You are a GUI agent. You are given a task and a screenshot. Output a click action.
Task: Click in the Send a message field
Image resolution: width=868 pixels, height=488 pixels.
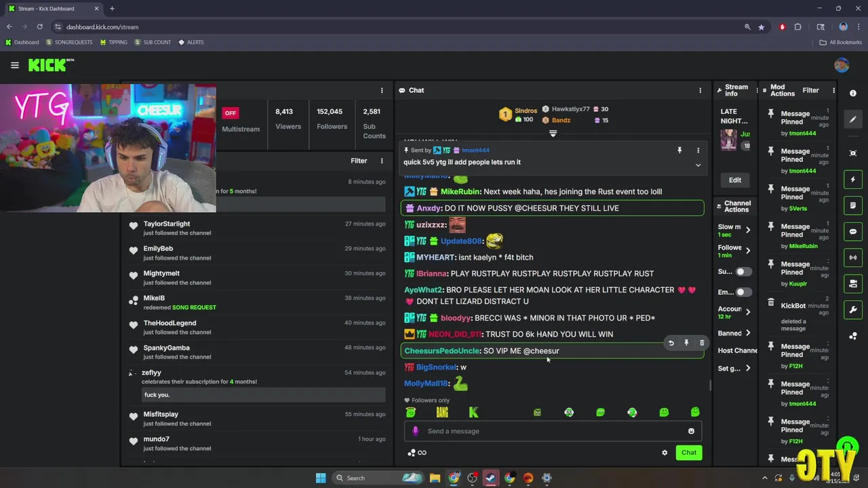(553, 431)
